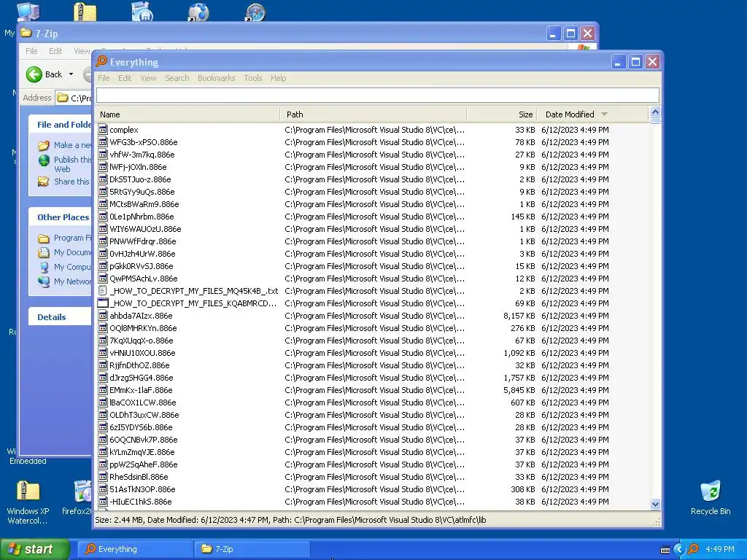Switch to 7-Zip taskbar button
This screenshot has width=747, height=560.
pyautogui.click(x=252, y=549)
